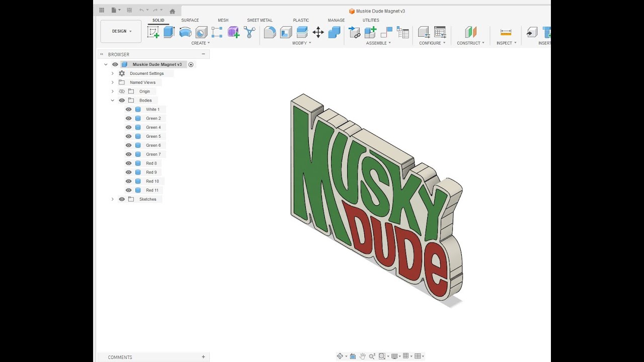The width and height of the screenshot is (644, 362).
Task: Collapse the Bodies folder
Action: coord(113,101)
